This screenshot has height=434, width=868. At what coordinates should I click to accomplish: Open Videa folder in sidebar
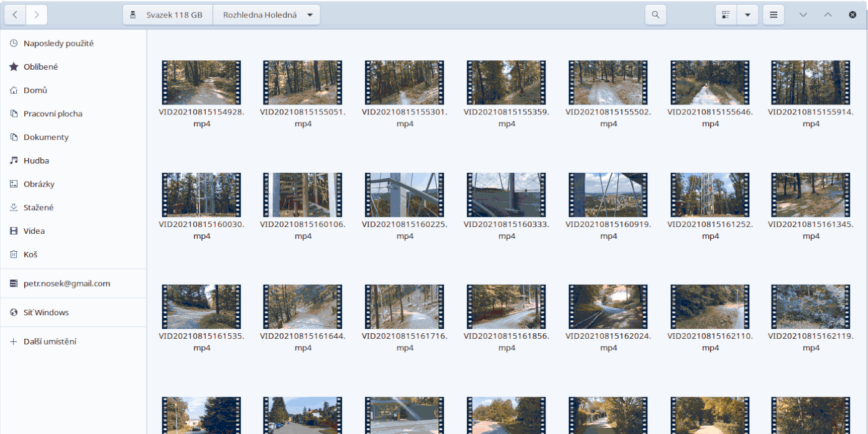(34, 231)
